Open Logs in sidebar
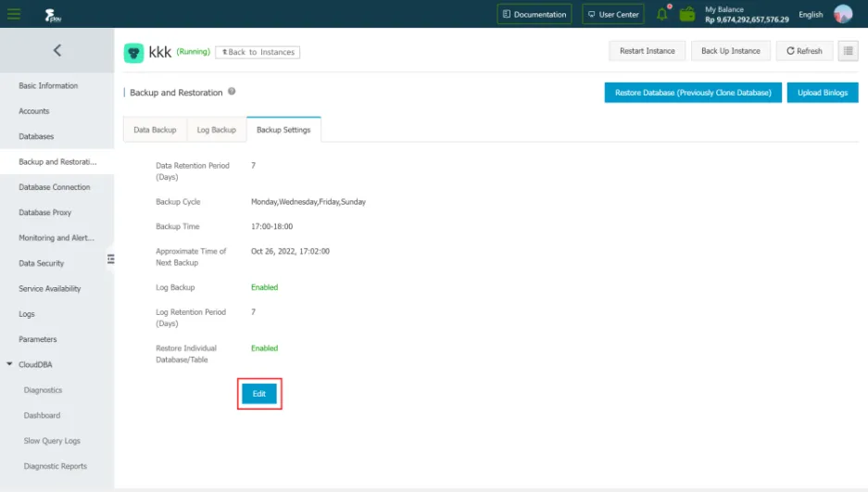868x492 pixels. click(27, 314)
